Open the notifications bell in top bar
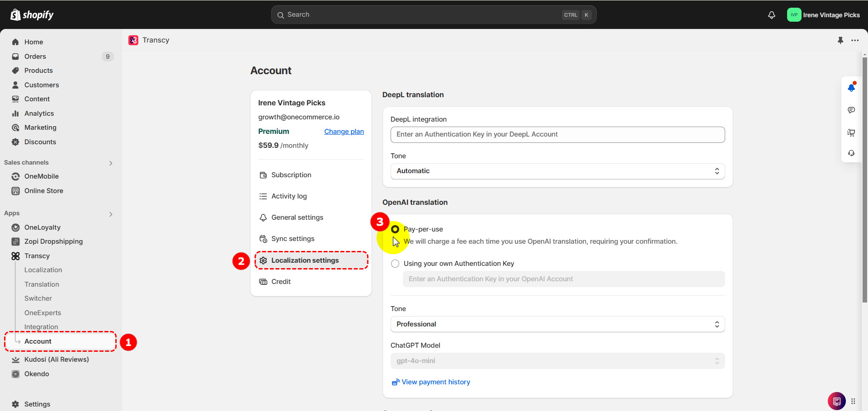868x411 pixels. point(772,15)
